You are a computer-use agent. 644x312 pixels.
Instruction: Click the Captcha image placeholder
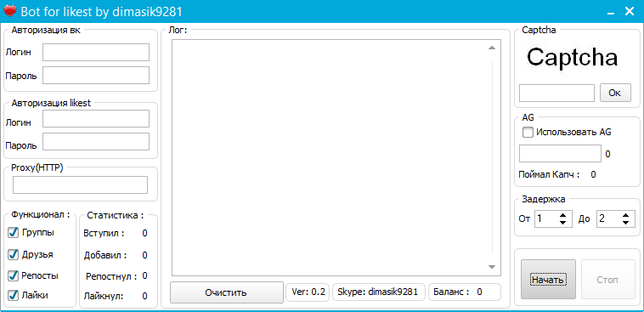(572, 58)
